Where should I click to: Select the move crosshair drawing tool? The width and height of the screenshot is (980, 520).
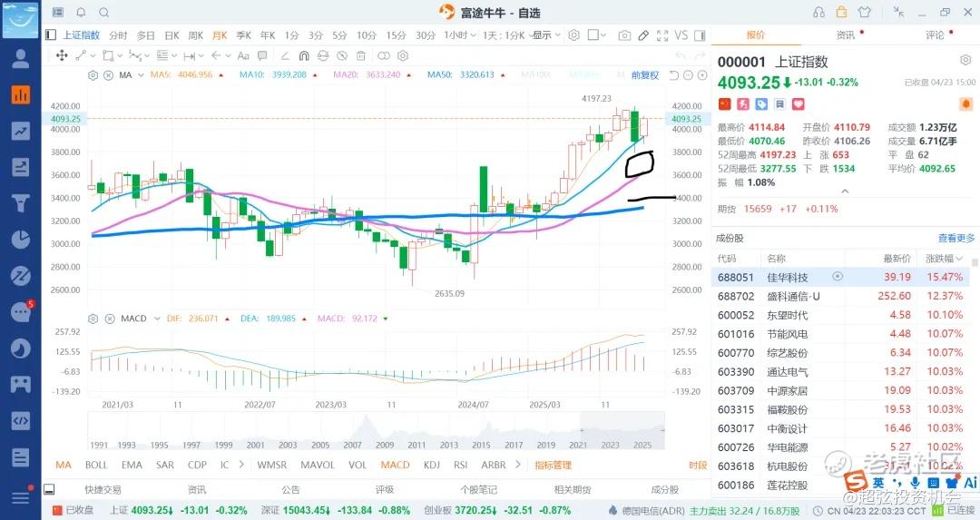(62, 55)
